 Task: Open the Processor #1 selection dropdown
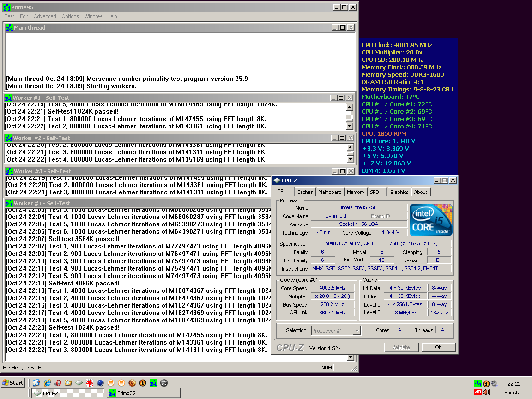point(356,330)
